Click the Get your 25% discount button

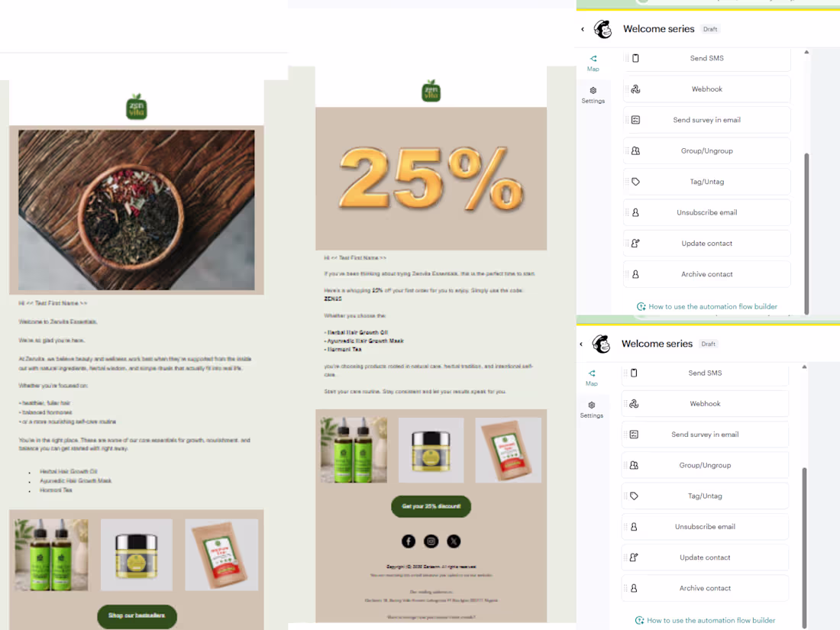431,506
